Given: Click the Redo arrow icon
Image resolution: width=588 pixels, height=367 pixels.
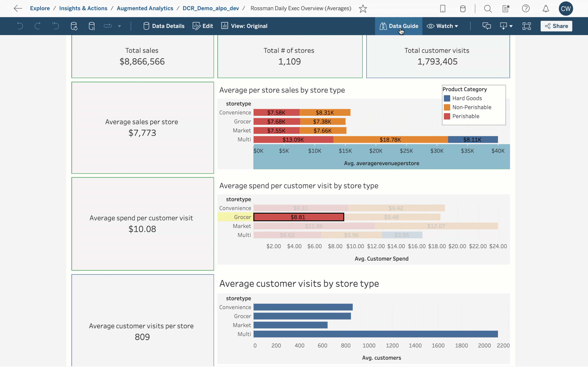Looking at the screenshot, I should point(37,26).
